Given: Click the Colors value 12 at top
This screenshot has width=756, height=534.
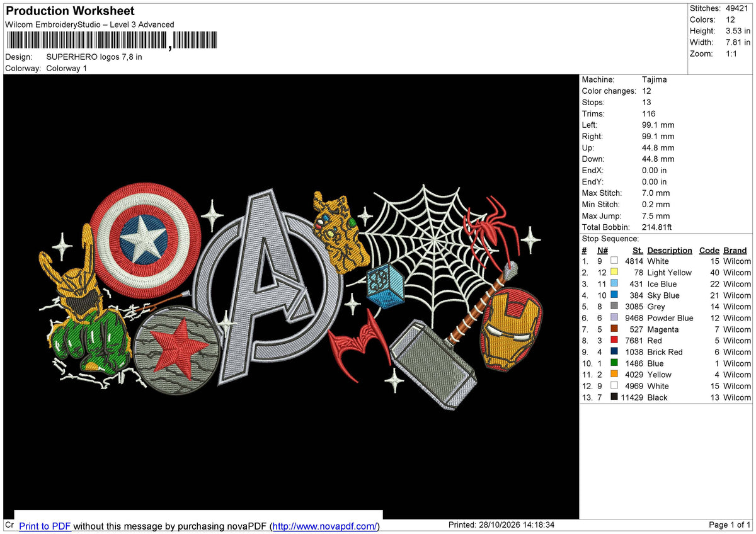Looking at the screenshot, I should 730,20.
